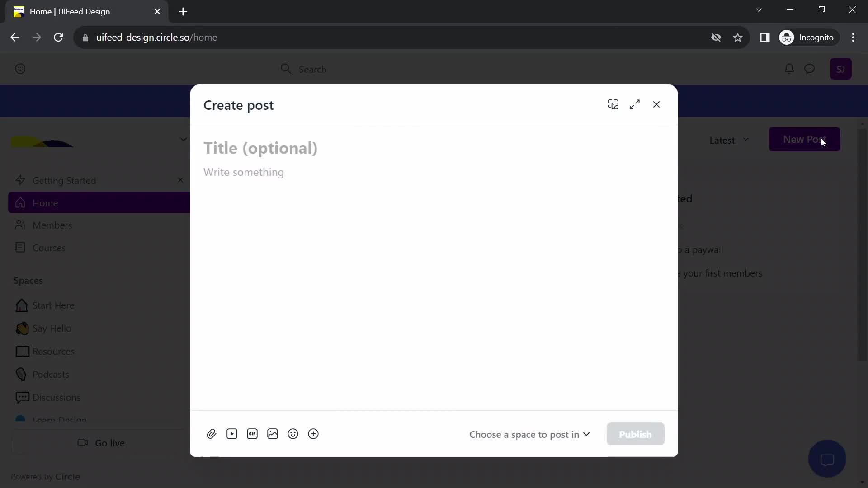Click the more options plus icon
This screenshot has height=488, width=868.
point(314,434)
